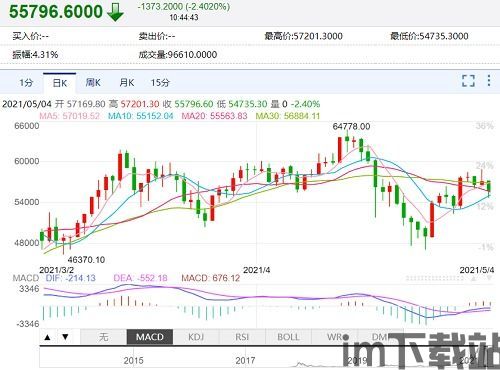Click the 66000 price axis label
500x370 pixels.
pos(27,126)
